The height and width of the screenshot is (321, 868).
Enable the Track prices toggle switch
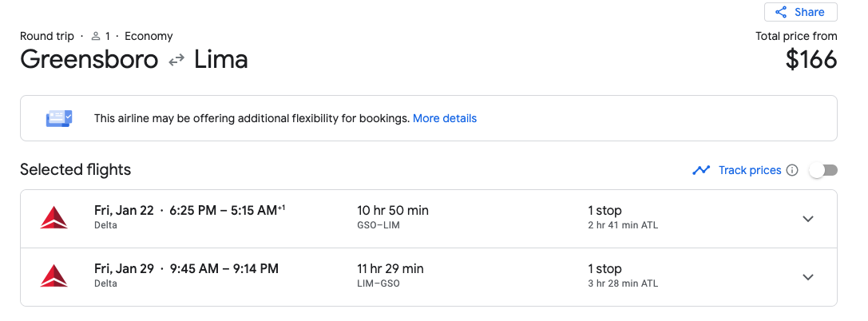[x=823, y=170]
